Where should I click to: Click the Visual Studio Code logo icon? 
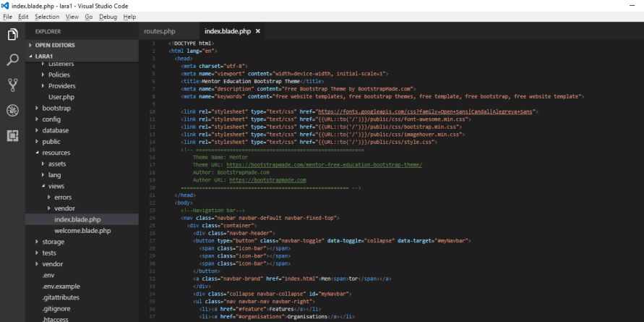click(x=6, y=6)
